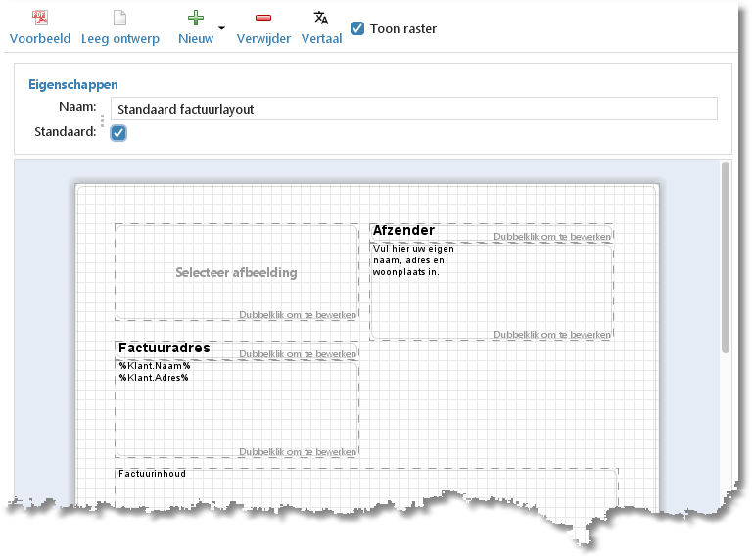Click the red minus Verwijder icon
The width and height of the screenshot is (752, 560).
pos(263,18)
